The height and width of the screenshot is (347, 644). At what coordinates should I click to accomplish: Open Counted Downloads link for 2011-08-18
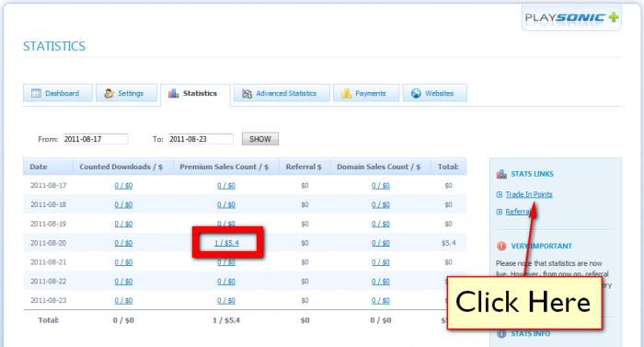[123, 204]
